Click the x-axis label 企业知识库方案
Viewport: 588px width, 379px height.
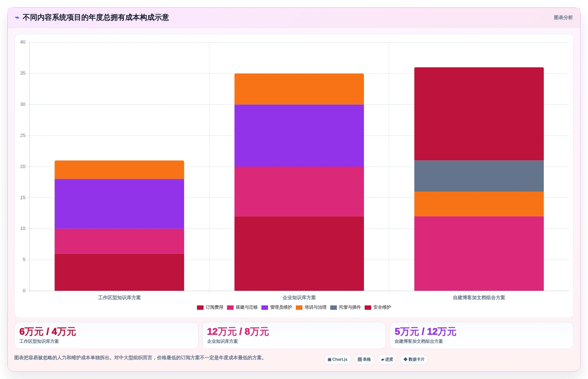[x=299, y=298]
